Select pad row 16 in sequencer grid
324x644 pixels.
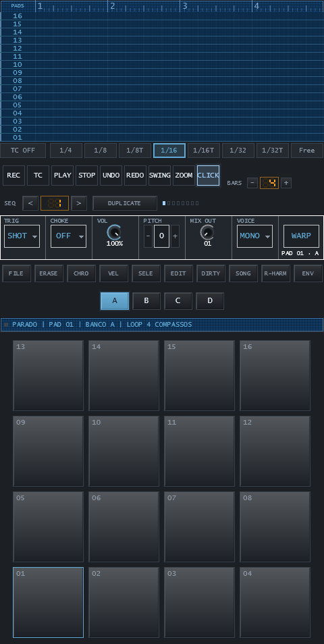18,16
